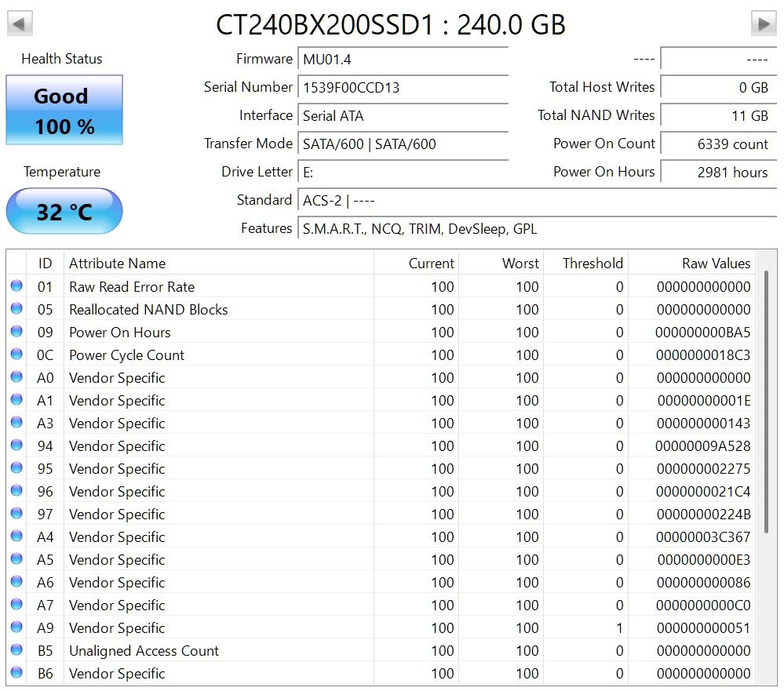Click the CT240BX200SSD1 disk title

pyautogui.click(x=391, y=25)
